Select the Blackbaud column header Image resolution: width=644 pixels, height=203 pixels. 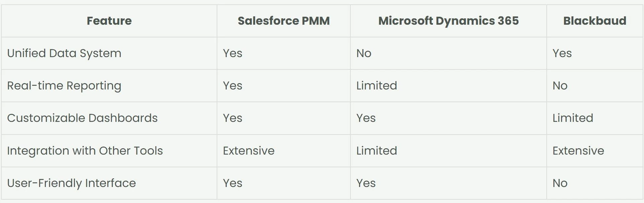click(595, 21)
